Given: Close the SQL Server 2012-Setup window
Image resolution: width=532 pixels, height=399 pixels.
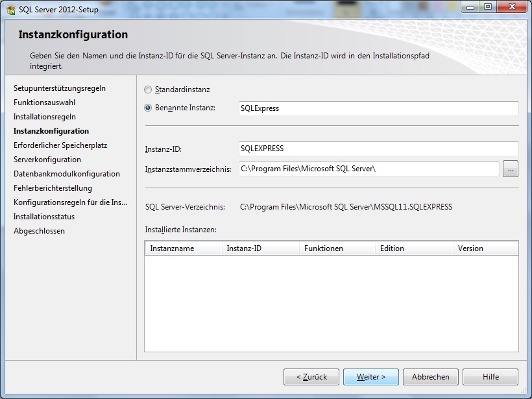Looking at the screenshot, I should (x=512, y=7).
